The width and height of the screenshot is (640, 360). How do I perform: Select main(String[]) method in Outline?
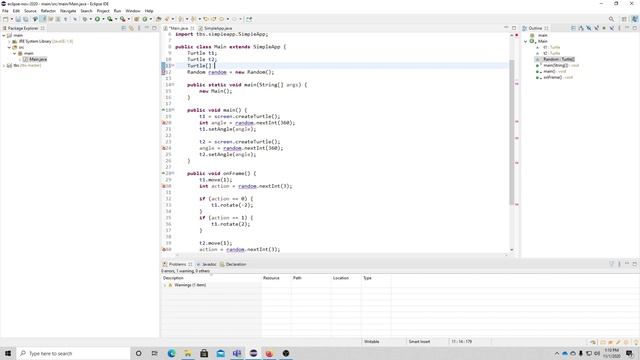coord(558,65)
